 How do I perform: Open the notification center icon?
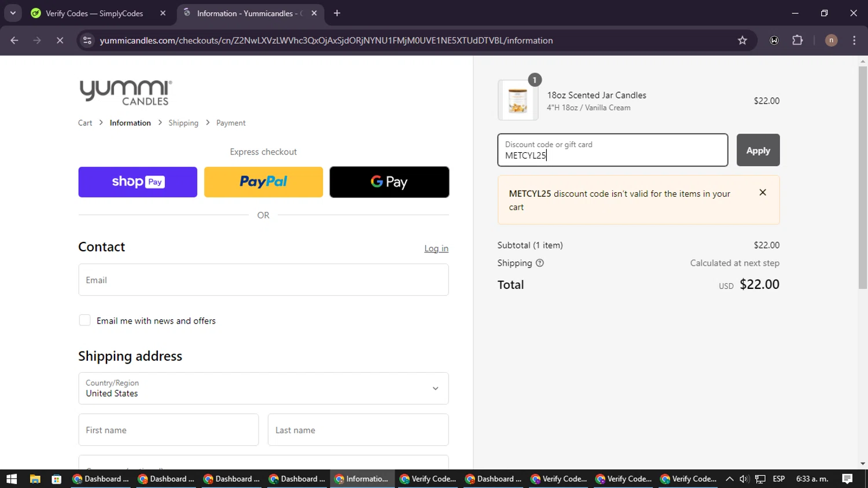[x=847, y=479]
